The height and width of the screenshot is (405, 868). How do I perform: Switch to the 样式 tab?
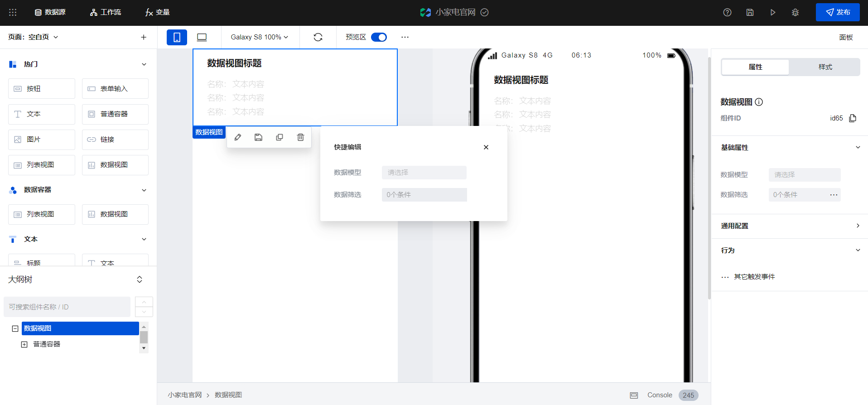pyautogui.click(x=825, y=67)
